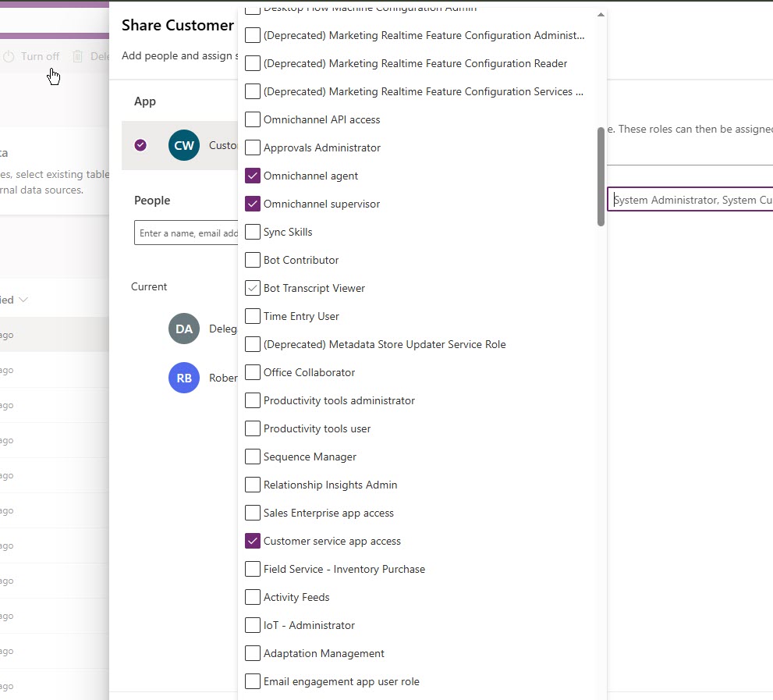
Task: Click the power icon beside Turn off
Action: 8,56
